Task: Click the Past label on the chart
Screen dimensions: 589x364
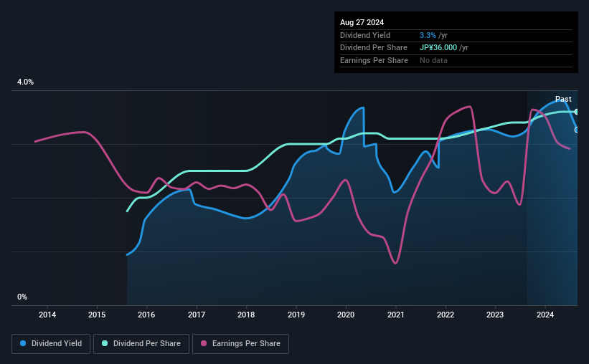Action: pyautogui.click(x=563, y=99)
